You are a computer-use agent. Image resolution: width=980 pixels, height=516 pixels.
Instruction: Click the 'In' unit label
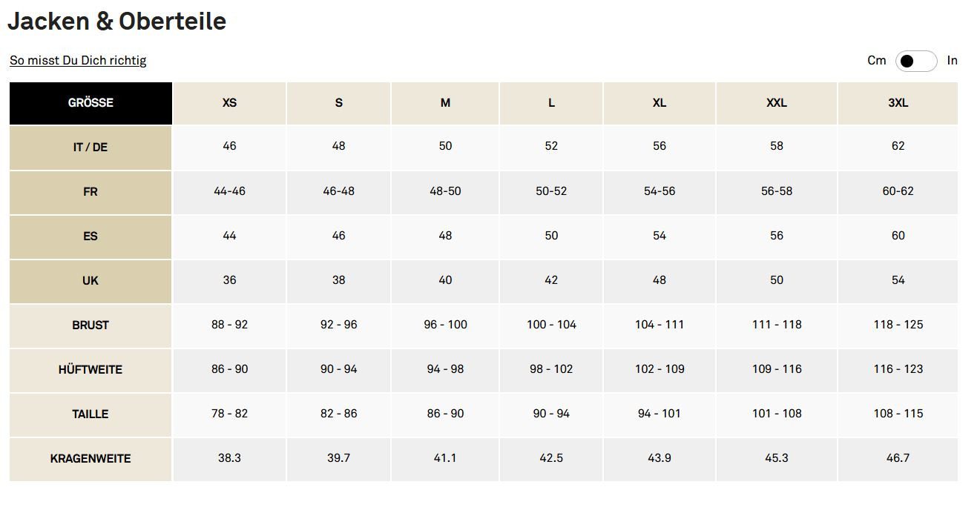(952, 61)
